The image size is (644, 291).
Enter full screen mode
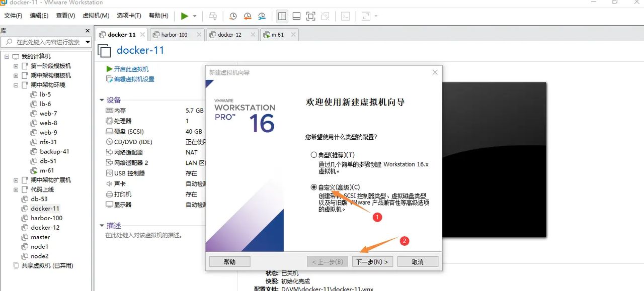tap(310, 16)
